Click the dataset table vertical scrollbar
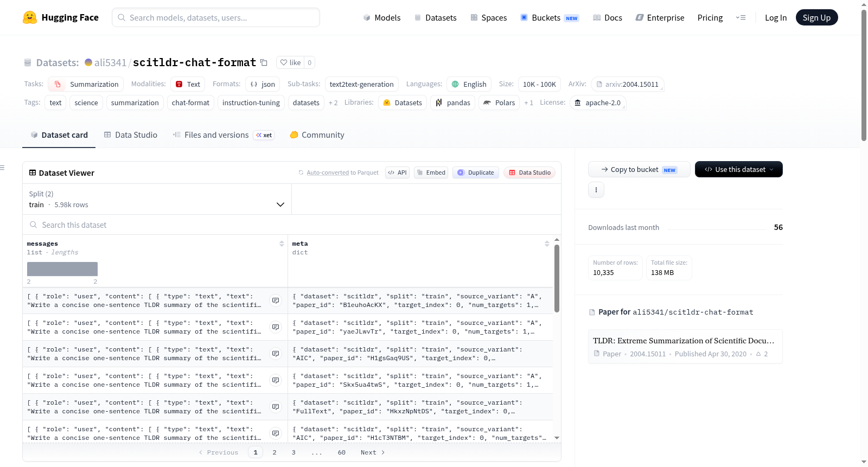Screen dimensions: 868x467 [x=557, y=278]
